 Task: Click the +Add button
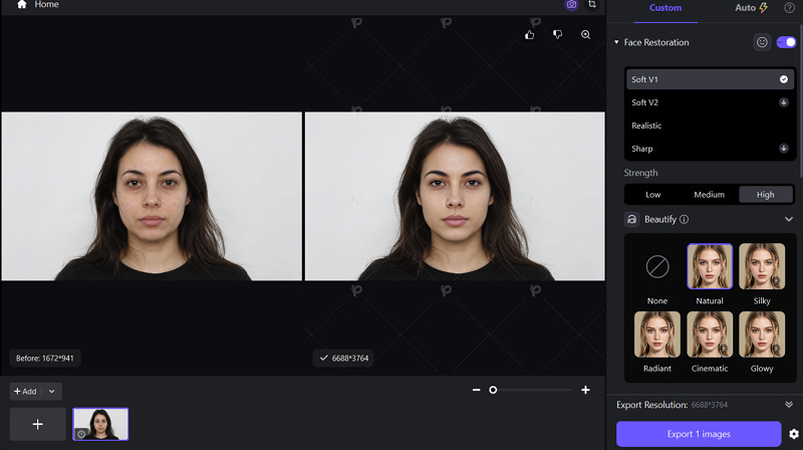tap(25, 392)
